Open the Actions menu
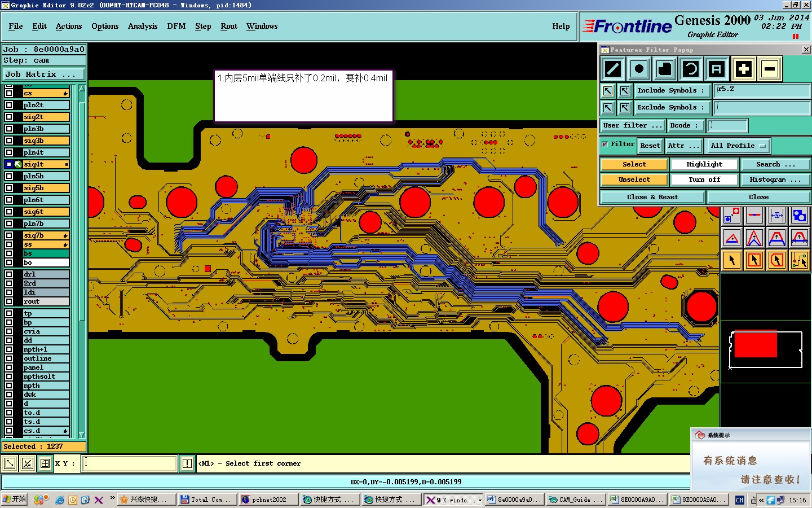 coord(69,26)
